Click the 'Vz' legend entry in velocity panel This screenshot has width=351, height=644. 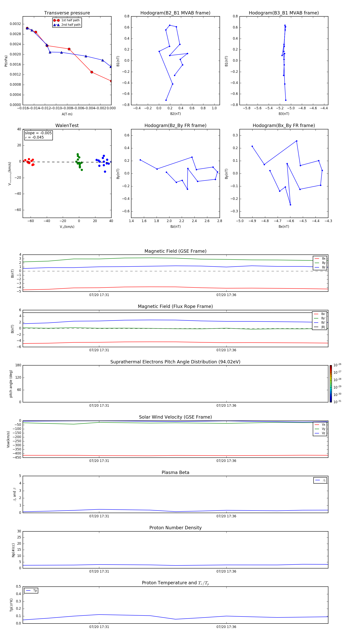(x=320, y=433)
